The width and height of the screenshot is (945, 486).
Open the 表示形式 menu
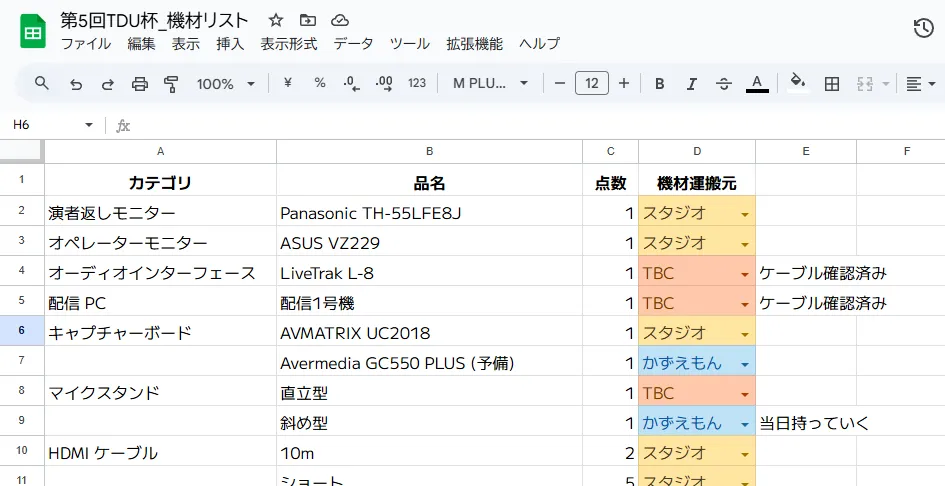pos(289,43)
